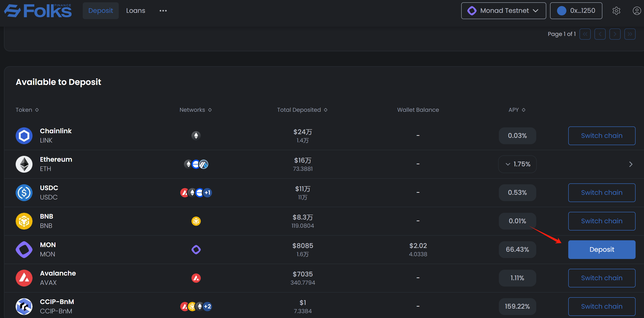Click the MON token logo
The image size is (644, 318).
click(24, 249)
